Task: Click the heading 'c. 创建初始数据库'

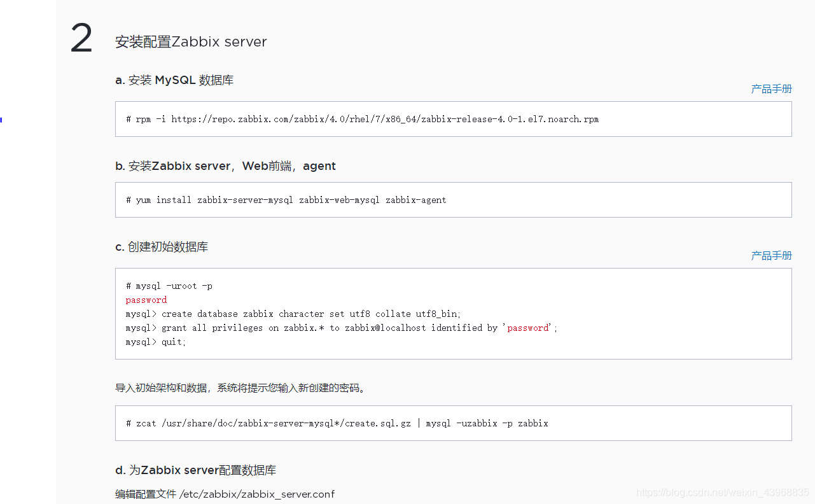Action: 162,247
